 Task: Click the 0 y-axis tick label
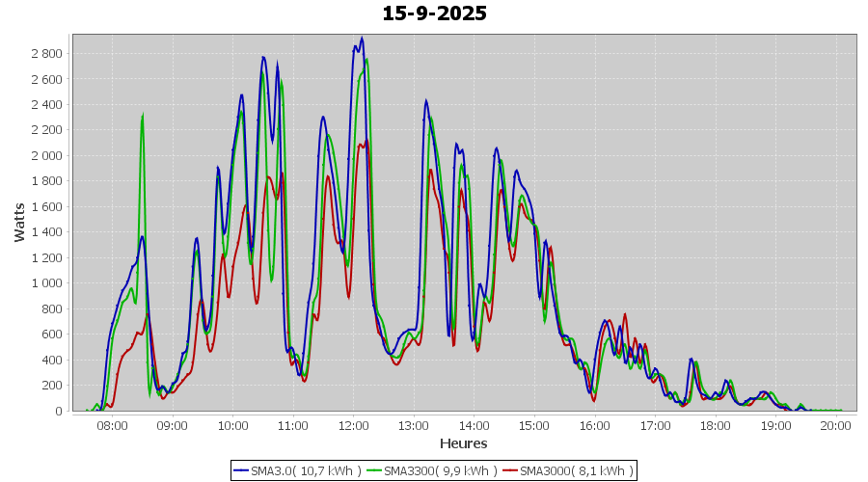(x=59, y=412)
